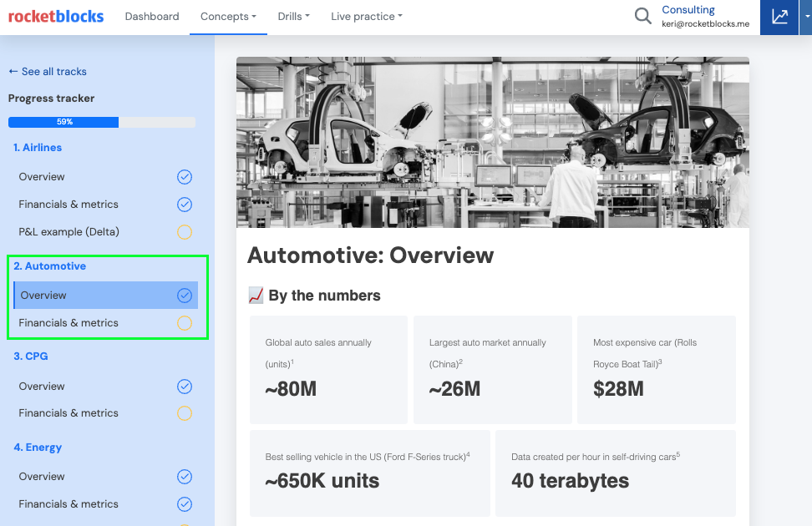
Task: Toggle completion circle for Automotive Financials & metrics
Action: tap(185, 323)
